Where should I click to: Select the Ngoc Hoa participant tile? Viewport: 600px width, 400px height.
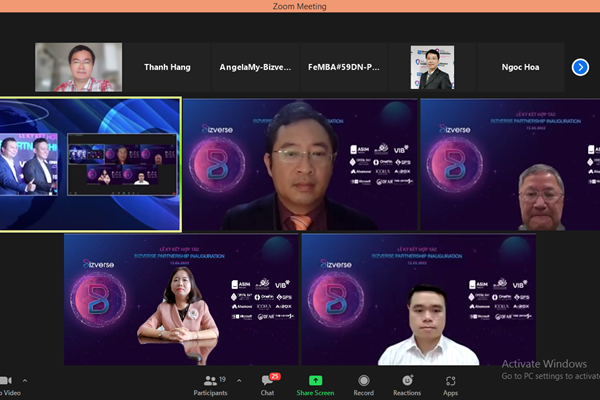coord(520,67)
